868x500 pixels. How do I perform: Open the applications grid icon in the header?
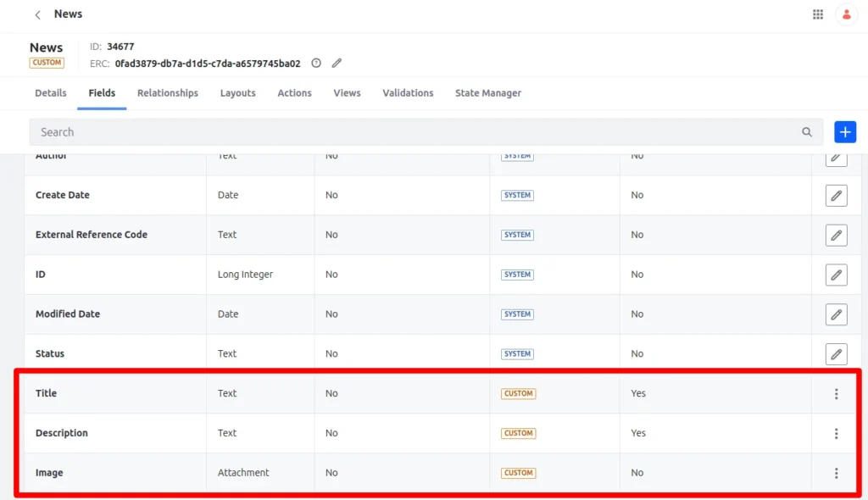click(817, 14)
